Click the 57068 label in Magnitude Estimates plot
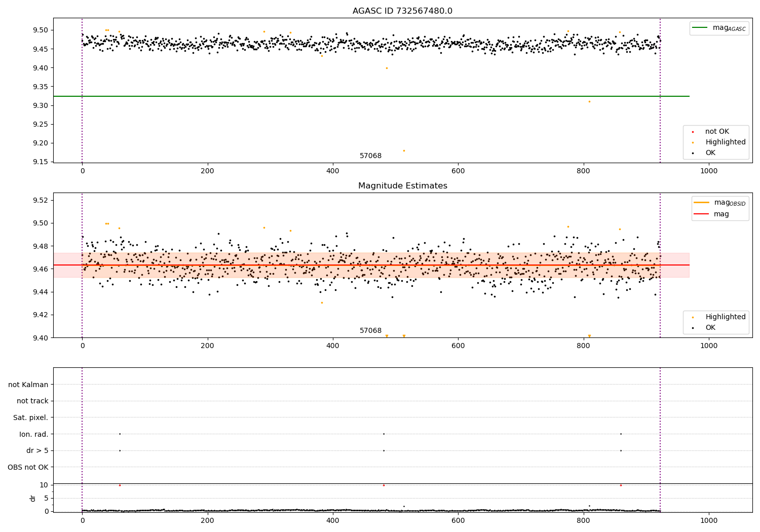The image size is (760, 532). [370, 330]
